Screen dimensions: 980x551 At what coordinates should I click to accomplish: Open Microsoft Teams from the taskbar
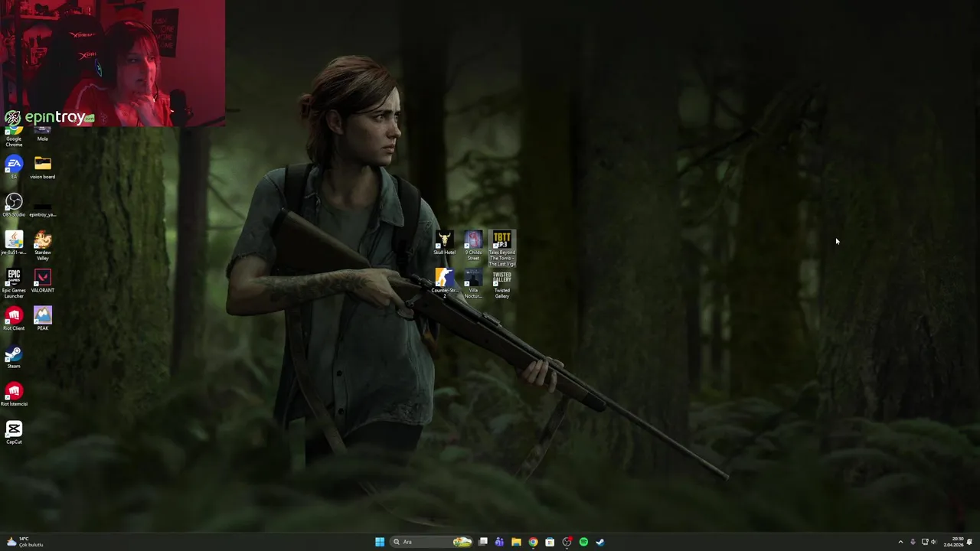click(x=499, y=542)
